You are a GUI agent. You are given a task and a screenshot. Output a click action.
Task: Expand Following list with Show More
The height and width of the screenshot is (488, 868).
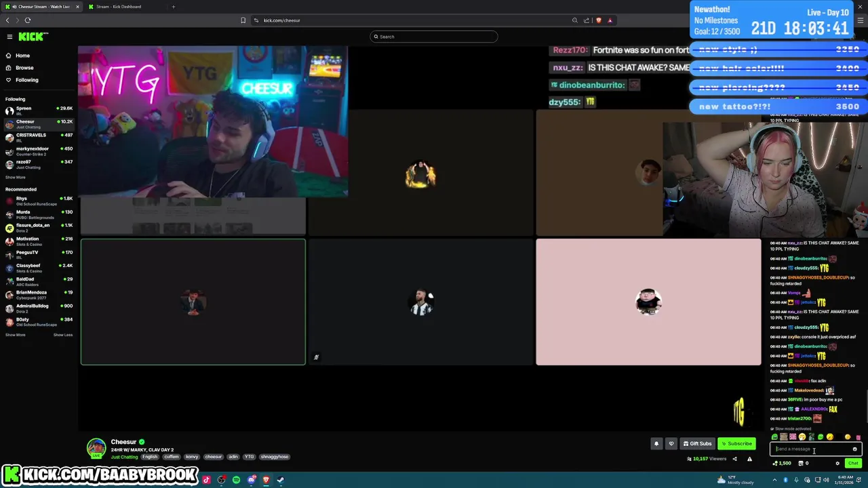(16, 178)
